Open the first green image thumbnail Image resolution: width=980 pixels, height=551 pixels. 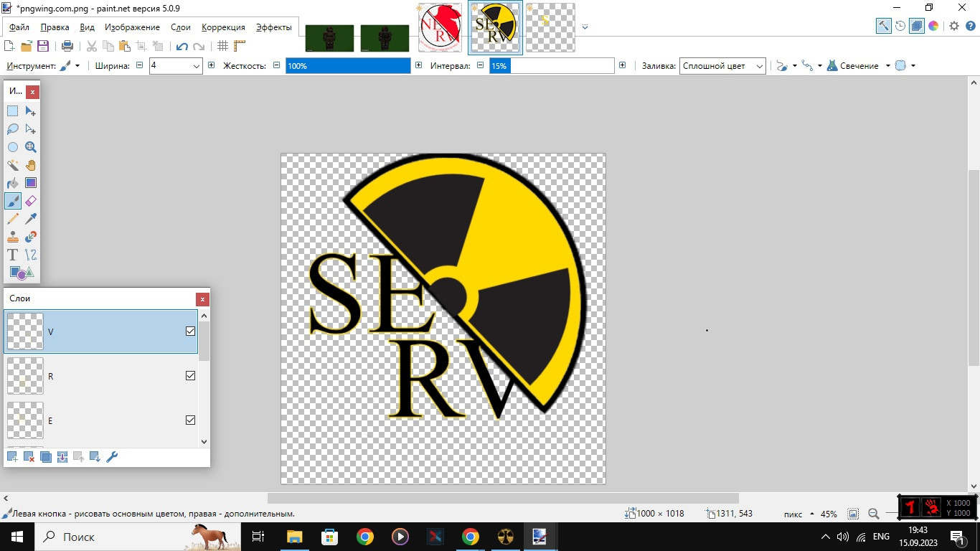[330, 38]
